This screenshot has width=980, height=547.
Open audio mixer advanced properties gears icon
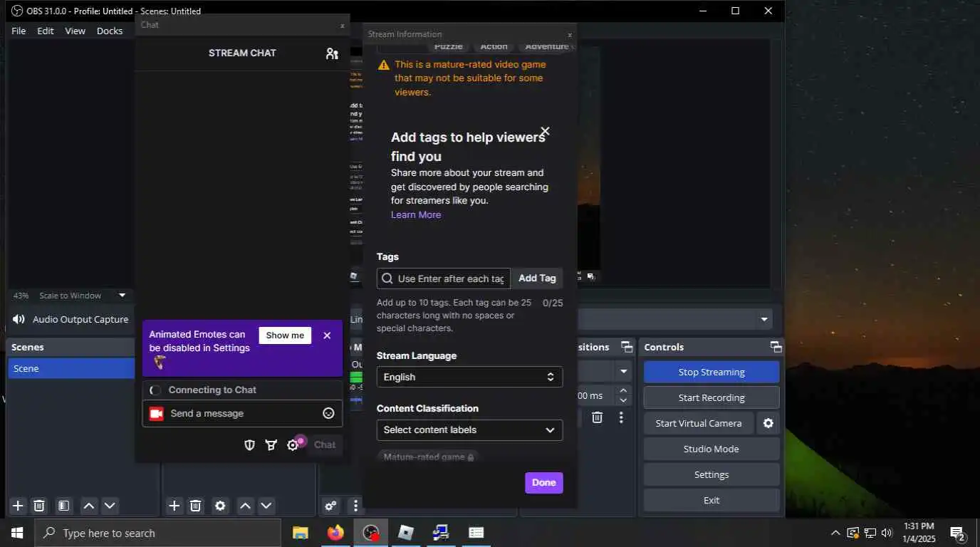[330, 506]
